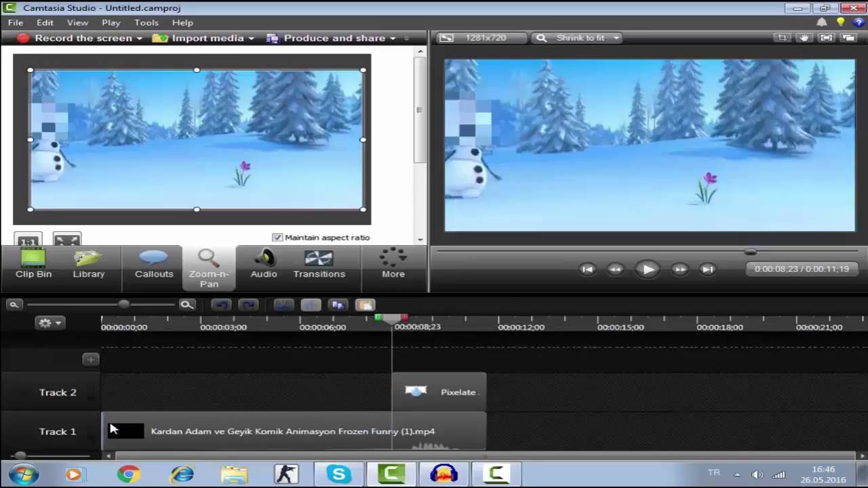This screenshot has height=488, width=868.
Task: Step backward in the preview
Action: coord(615,269)
